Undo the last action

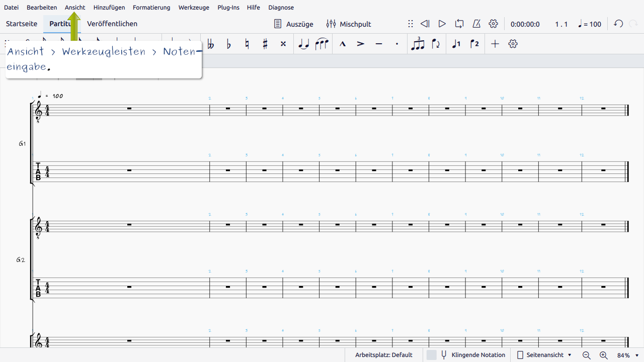(619, 24)
